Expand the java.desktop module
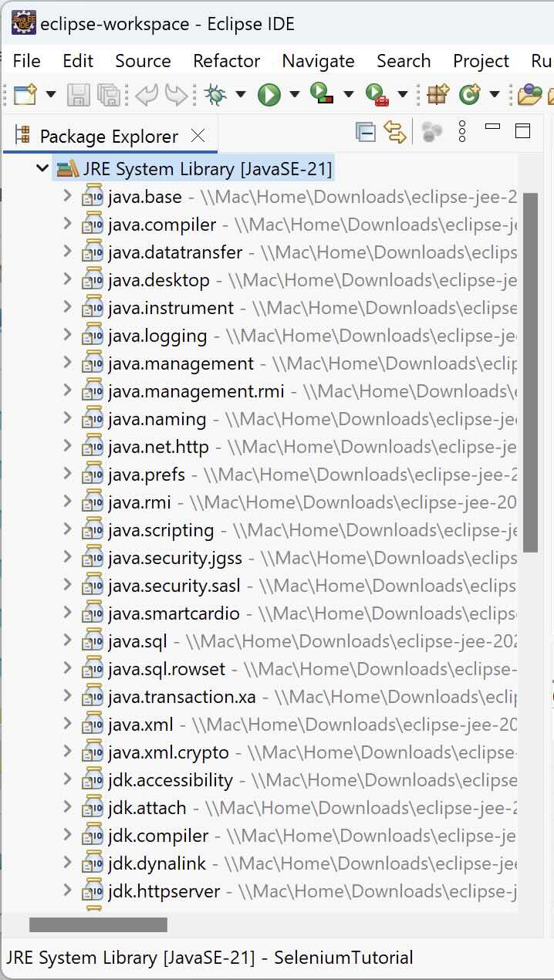This screenshot has width=554, height=980. tap(68, 279)
